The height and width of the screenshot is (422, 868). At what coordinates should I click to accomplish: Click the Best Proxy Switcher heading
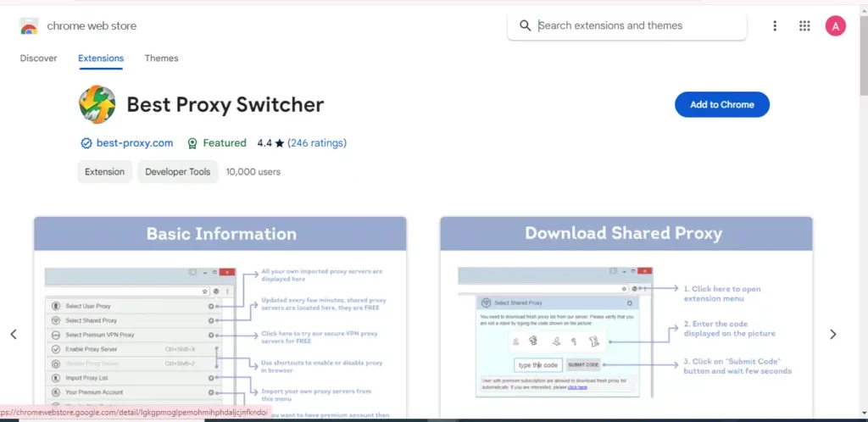[x=225, y=104]
